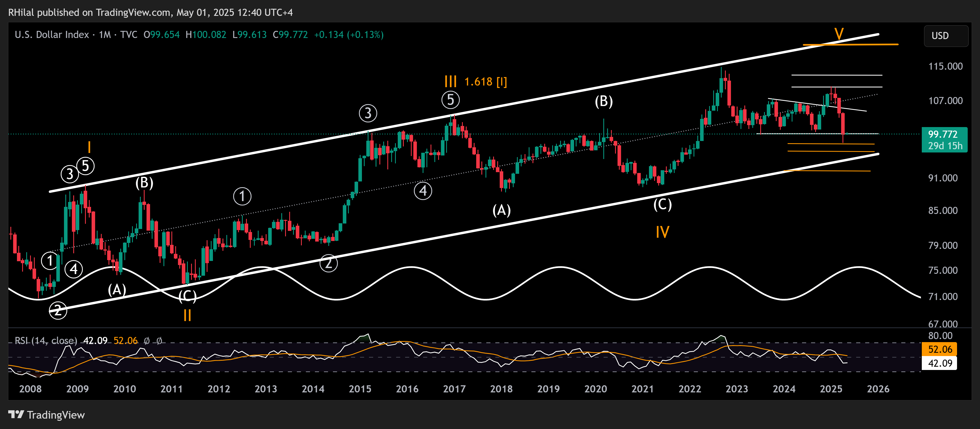Image resolution: width=980 pixels, height=429 pixels.
Task: Click the TradingView logo at bottom left
Action: tap(46, 415)
